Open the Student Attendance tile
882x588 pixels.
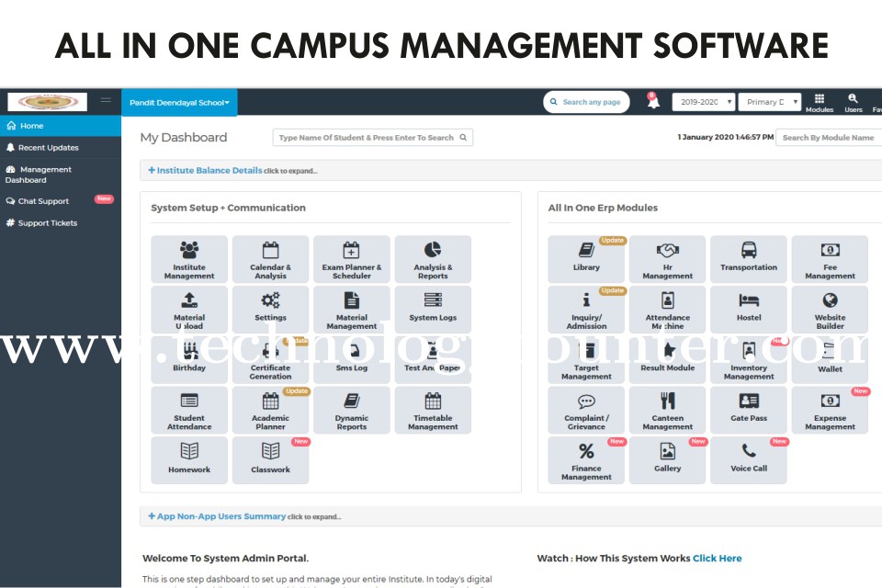(189, 410)
